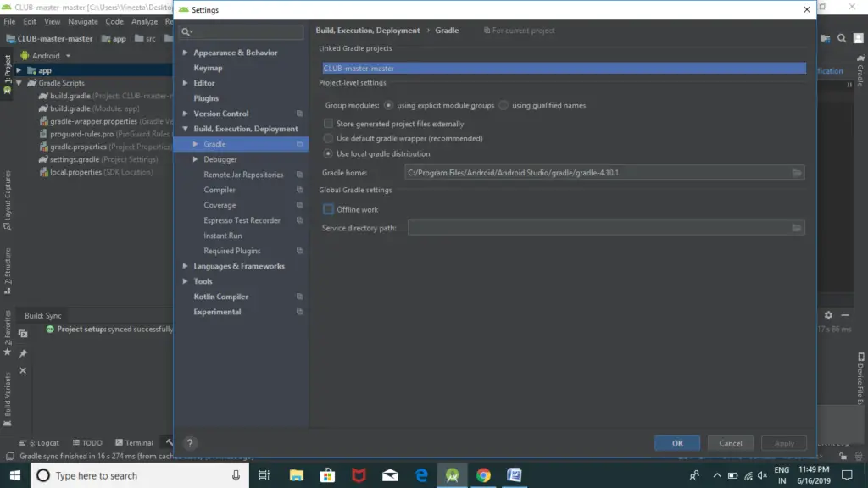
Task: Select using explicit module groups option
Action: (388, 105)
